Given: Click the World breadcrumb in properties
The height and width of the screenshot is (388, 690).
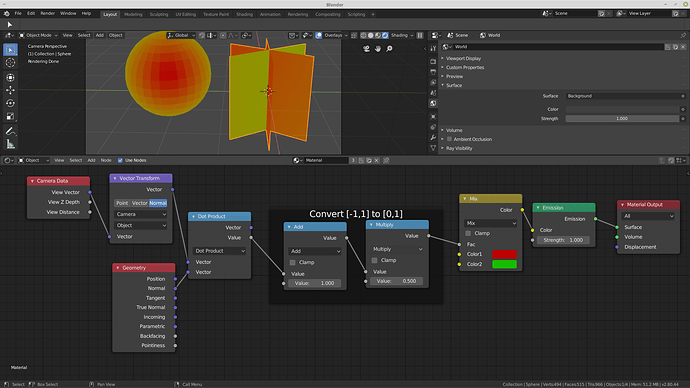Looking at the screenshot, I should click(490, 35).
